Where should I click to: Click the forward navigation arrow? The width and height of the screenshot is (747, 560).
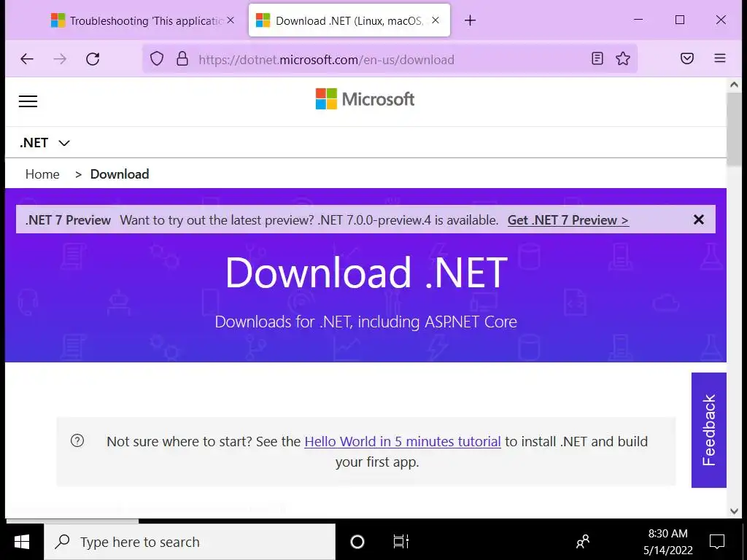[x=60, y=59]
